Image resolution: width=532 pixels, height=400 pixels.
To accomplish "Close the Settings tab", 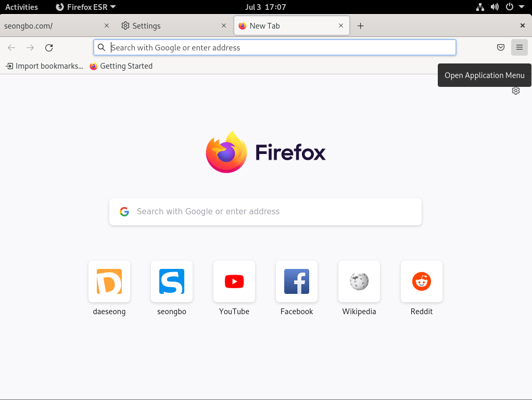I will 224,25.
